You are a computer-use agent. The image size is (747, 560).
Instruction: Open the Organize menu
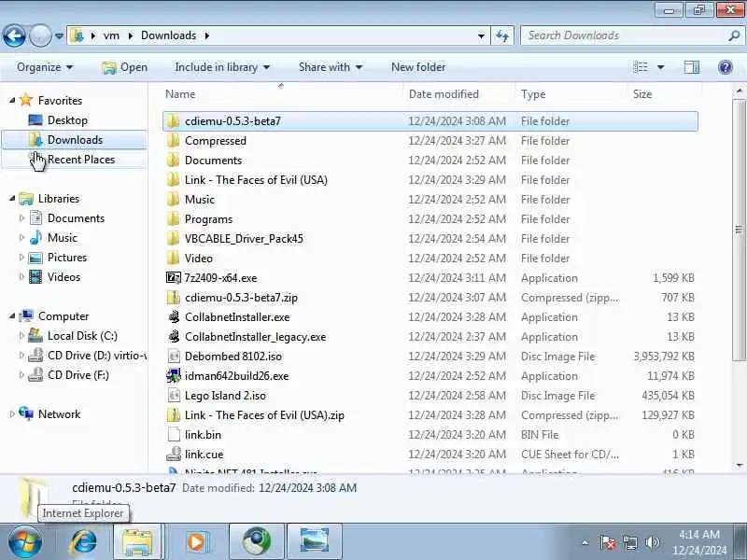click(x=45, y=67)
